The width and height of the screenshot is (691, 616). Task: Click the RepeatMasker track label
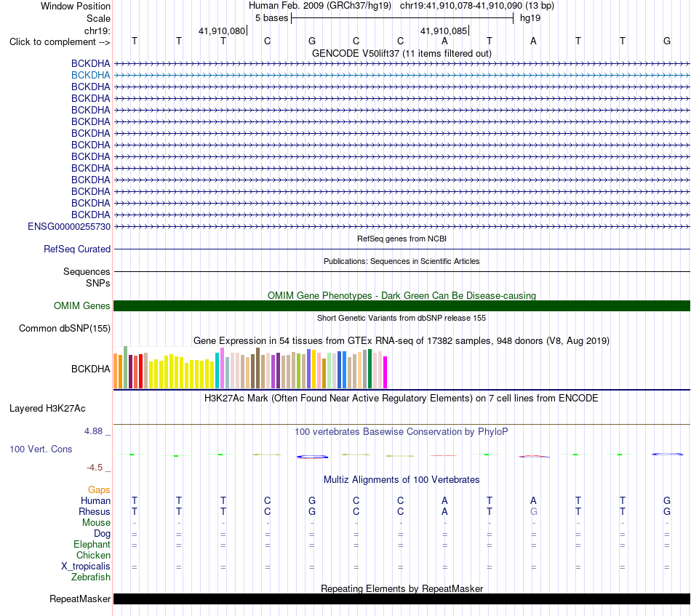(x=80, y=599)
